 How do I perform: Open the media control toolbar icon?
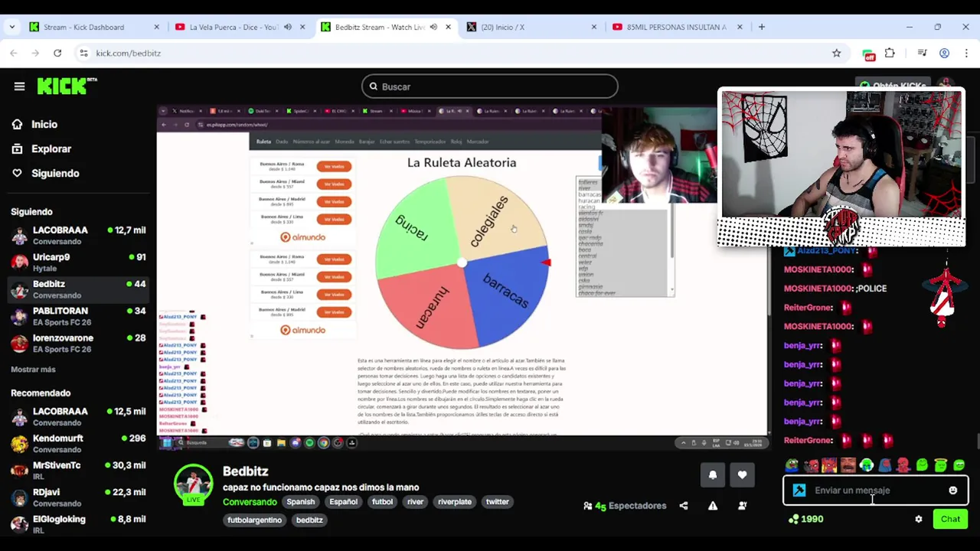coord(922,53)
